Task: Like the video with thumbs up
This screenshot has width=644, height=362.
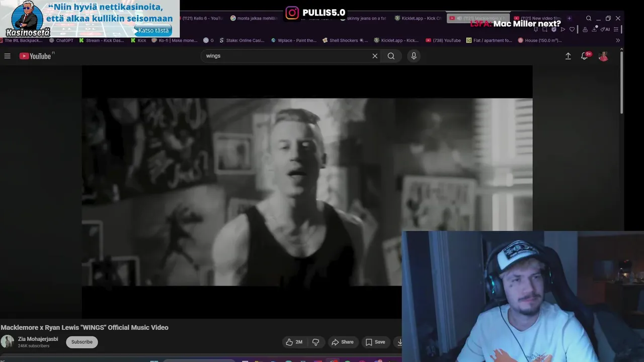Action: (x=294, y=342)
